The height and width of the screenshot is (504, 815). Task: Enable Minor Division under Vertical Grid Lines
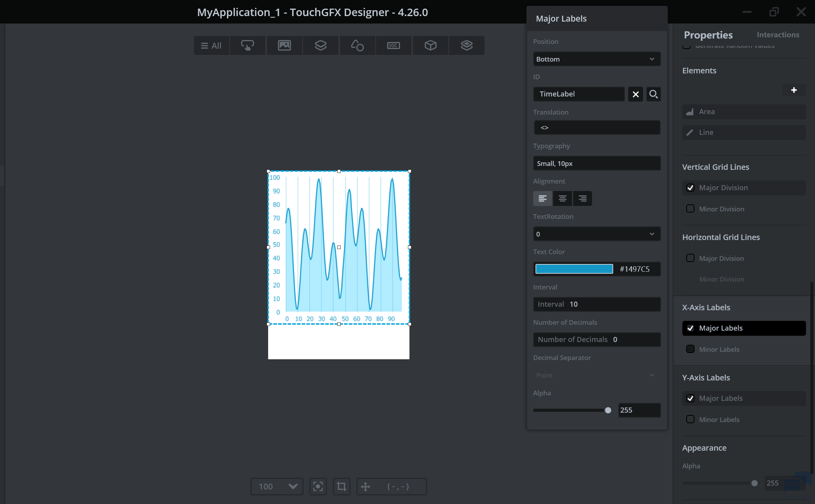pyautogui.click(x=690, y=209)
